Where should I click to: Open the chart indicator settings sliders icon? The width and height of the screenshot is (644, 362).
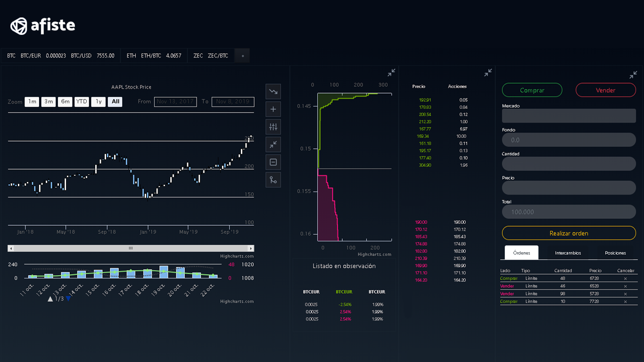click(x=273, y=127)
